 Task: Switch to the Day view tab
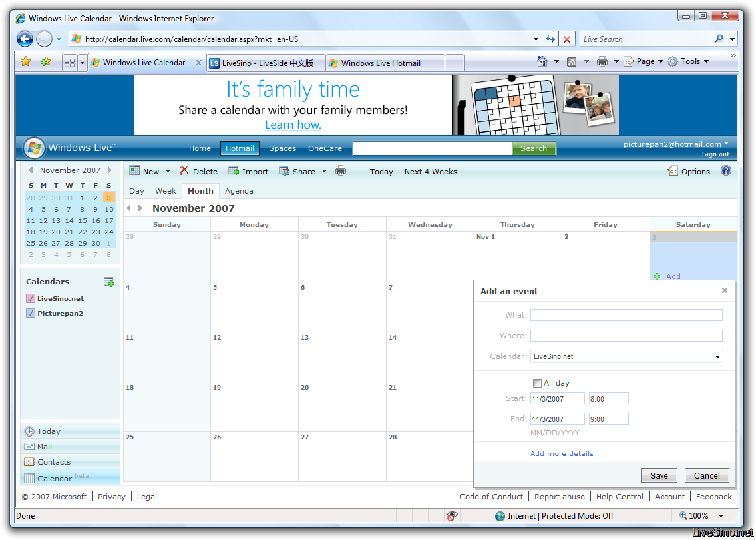coord(136,191)
